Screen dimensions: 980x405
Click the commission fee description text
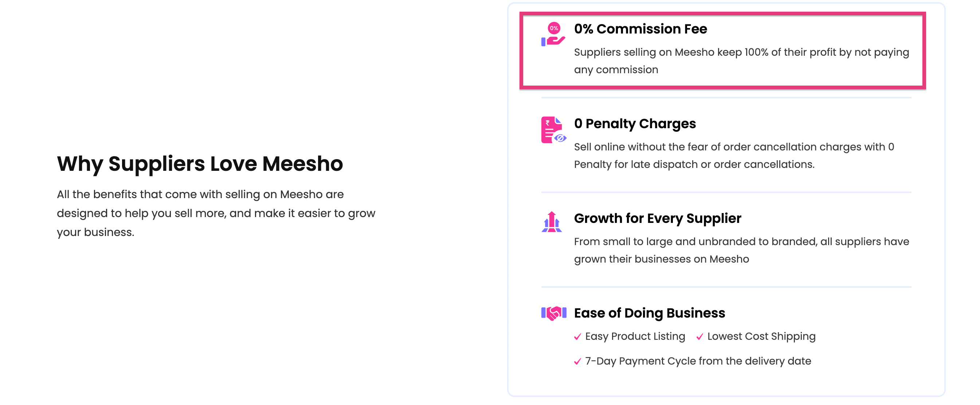(x=741, y=61)
